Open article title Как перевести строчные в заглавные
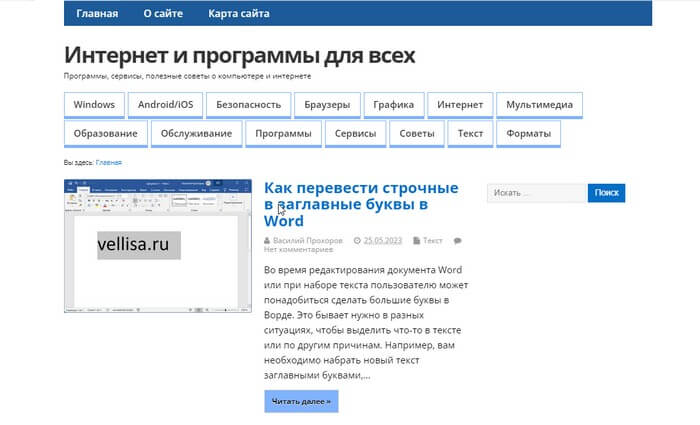This screenshot has height=425, width=700. (x=361, y=204)
